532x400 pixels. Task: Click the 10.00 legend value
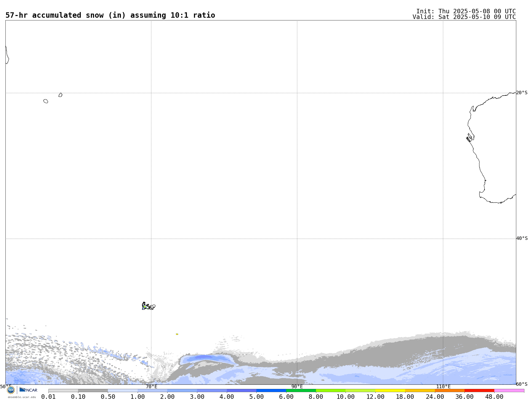[x=346, y=397]
